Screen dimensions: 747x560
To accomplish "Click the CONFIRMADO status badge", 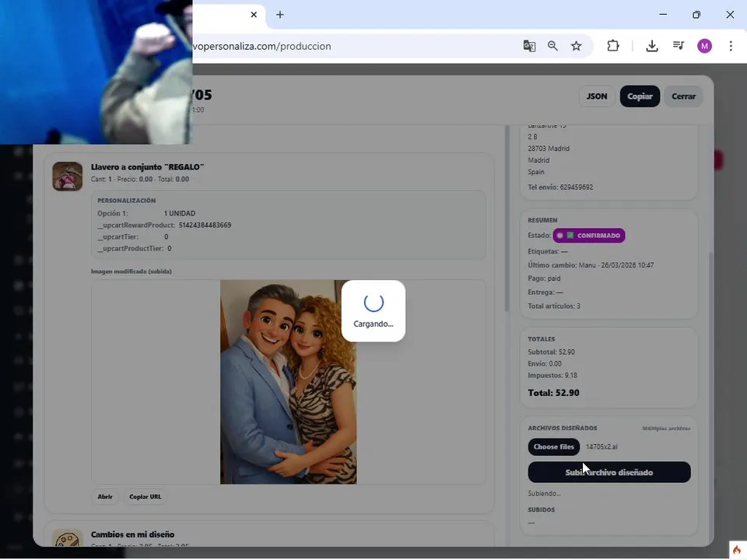I will pyautogui.click(x=589, y=235).
